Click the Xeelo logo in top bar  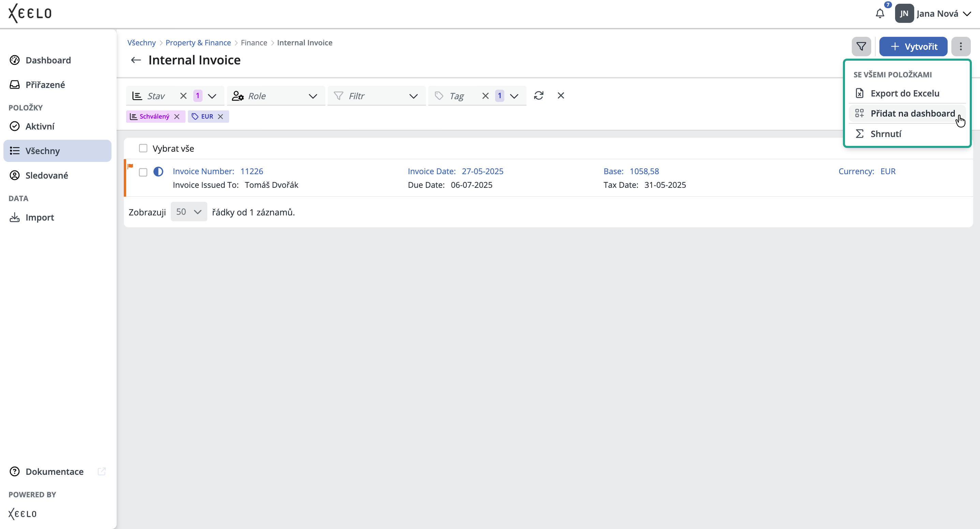click(30, 13)
